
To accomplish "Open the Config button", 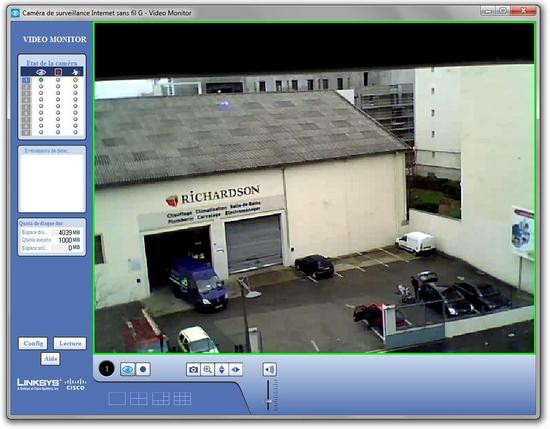I will [x=33, y=343].
